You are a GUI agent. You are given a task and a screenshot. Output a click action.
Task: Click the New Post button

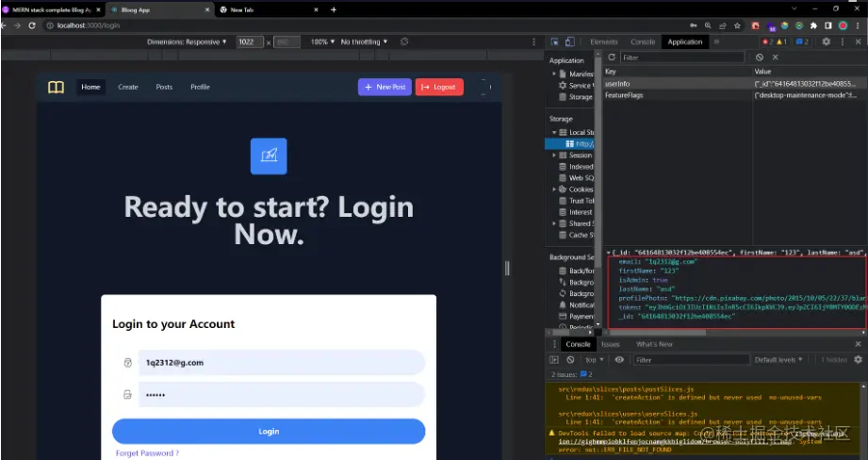click(385, 87)
